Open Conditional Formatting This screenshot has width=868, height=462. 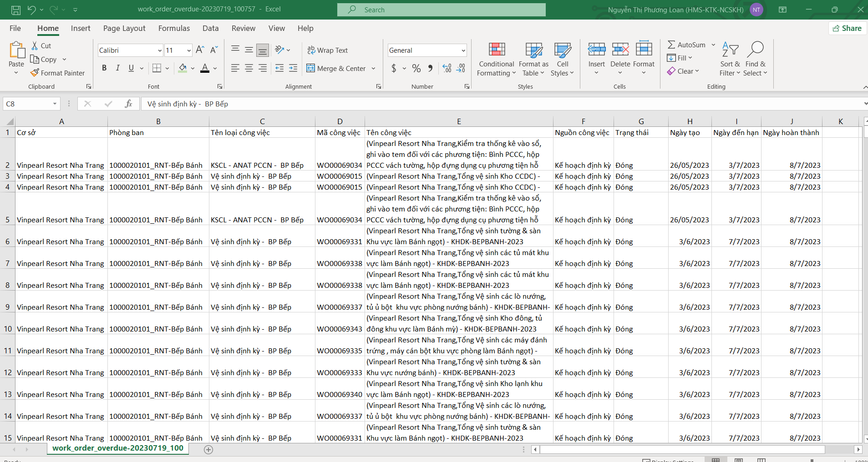click(497, 60)
